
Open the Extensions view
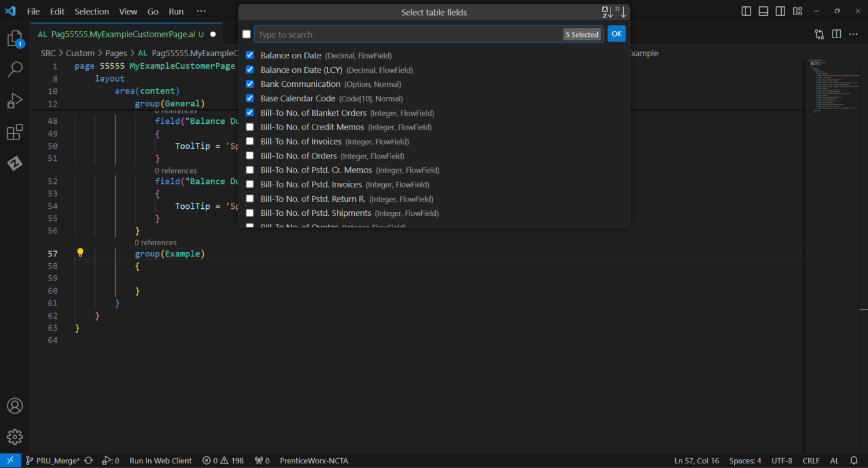pyautogui.click(x=14, y=132)
